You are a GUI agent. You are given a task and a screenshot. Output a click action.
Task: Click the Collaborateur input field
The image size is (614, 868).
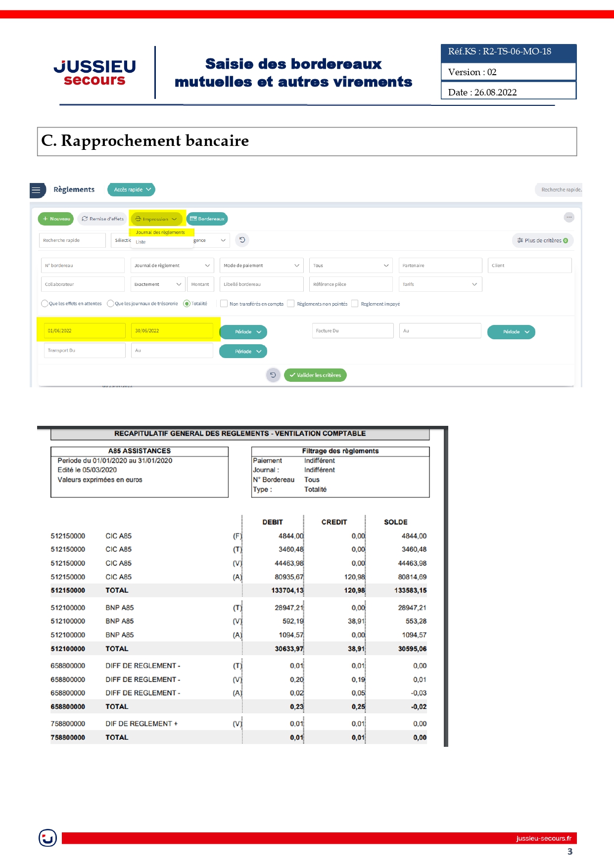83,284
